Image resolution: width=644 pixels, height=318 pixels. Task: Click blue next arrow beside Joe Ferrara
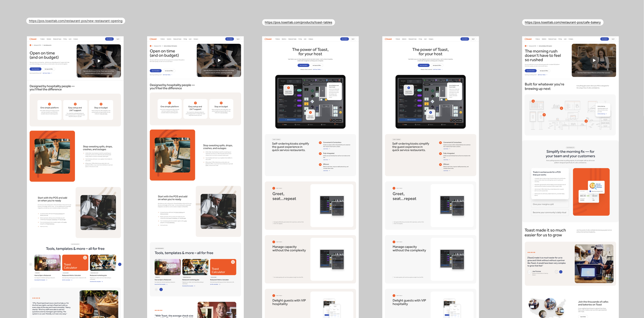561,272
